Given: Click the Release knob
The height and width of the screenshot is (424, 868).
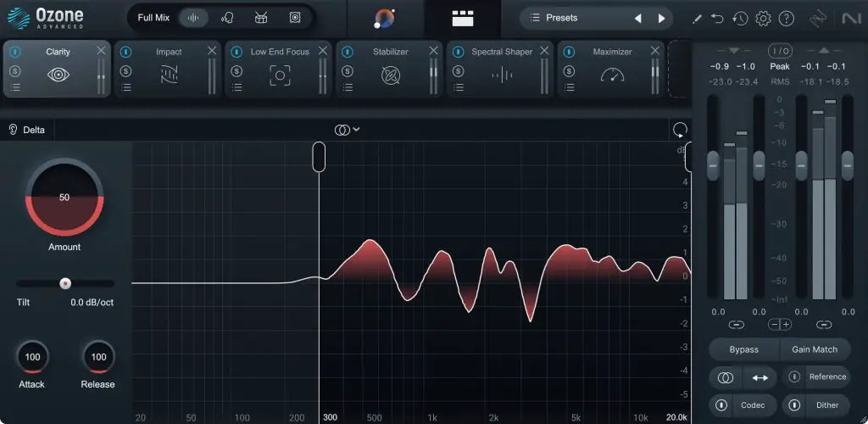Looking at the screenshot, I should (98, 357).
